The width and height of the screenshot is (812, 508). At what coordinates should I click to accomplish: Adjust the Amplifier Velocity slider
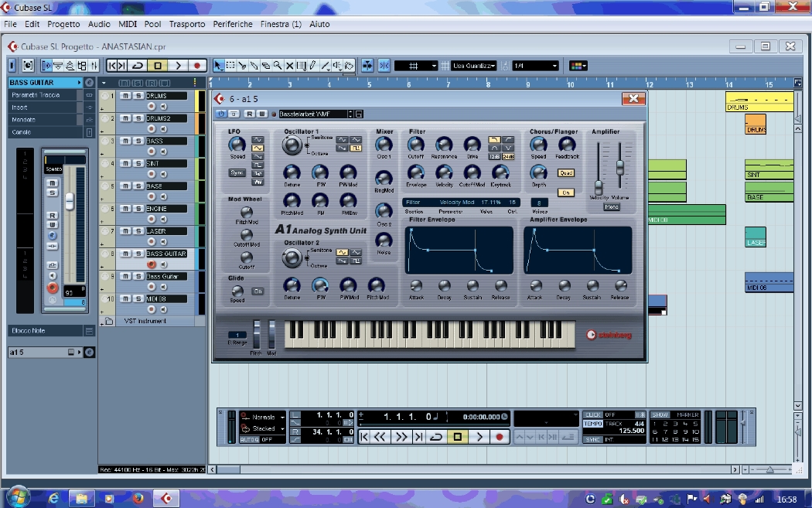tap(599, 187)
